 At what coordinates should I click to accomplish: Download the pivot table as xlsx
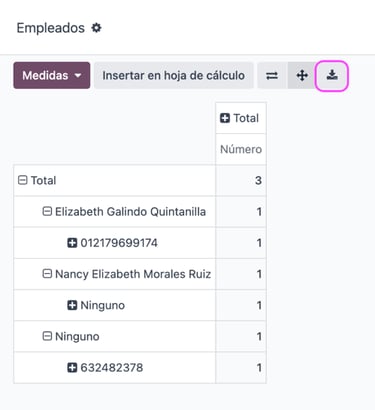pos(332,76)
